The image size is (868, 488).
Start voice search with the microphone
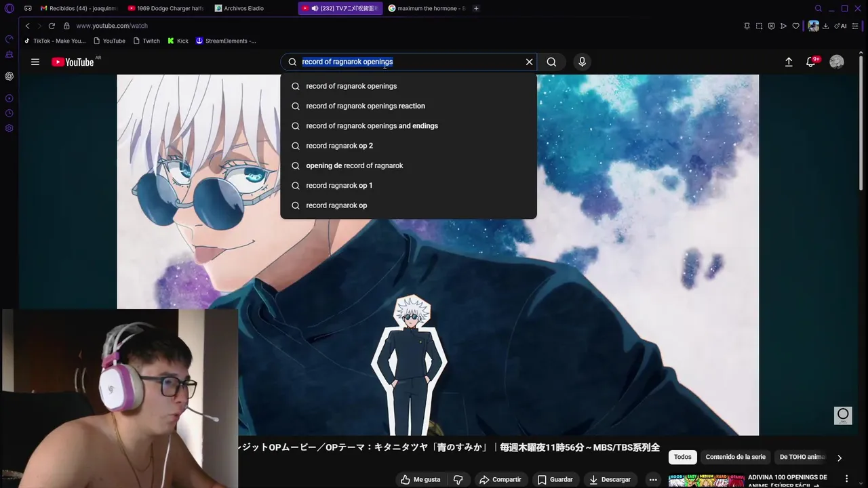[x=582, y=62]
